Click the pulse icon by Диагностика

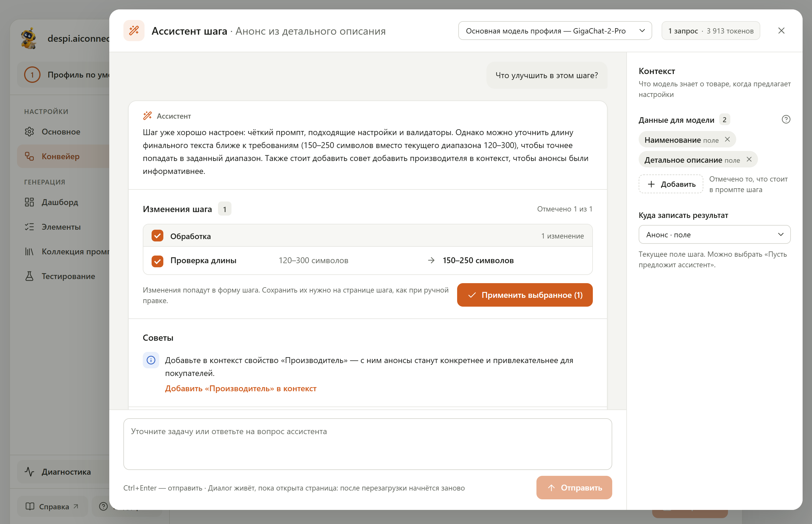pyautogui.click(x=29, y=472)
